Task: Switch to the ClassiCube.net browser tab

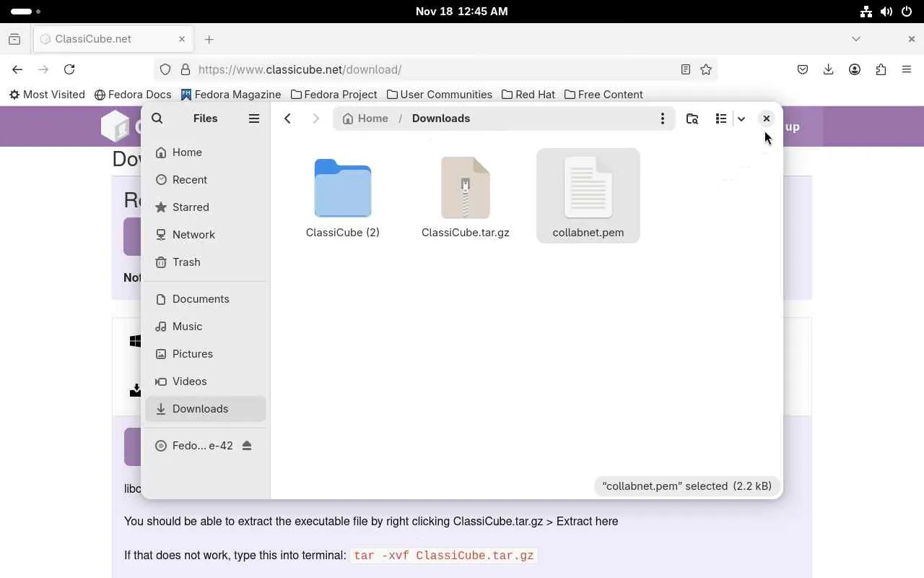Action: click(113, 39)
